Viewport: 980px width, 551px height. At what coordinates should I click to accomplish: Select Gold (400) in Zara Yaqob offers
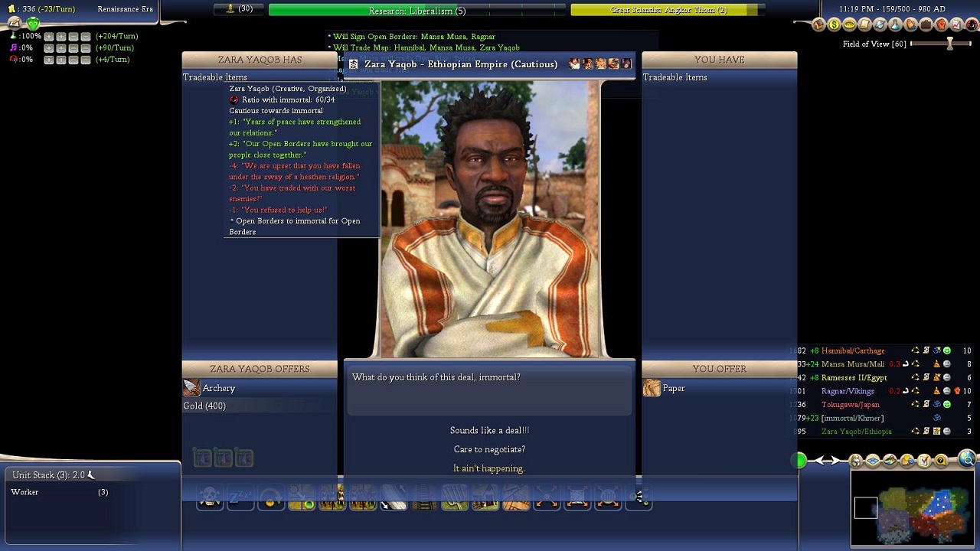[204, 406]
